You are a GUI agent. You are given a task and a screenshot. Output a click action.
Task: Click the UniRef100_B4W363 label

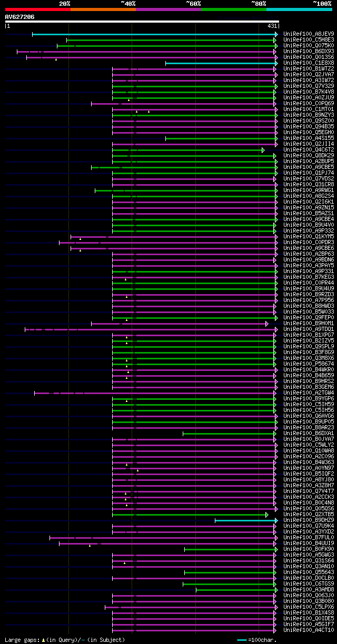pos(309,462)
